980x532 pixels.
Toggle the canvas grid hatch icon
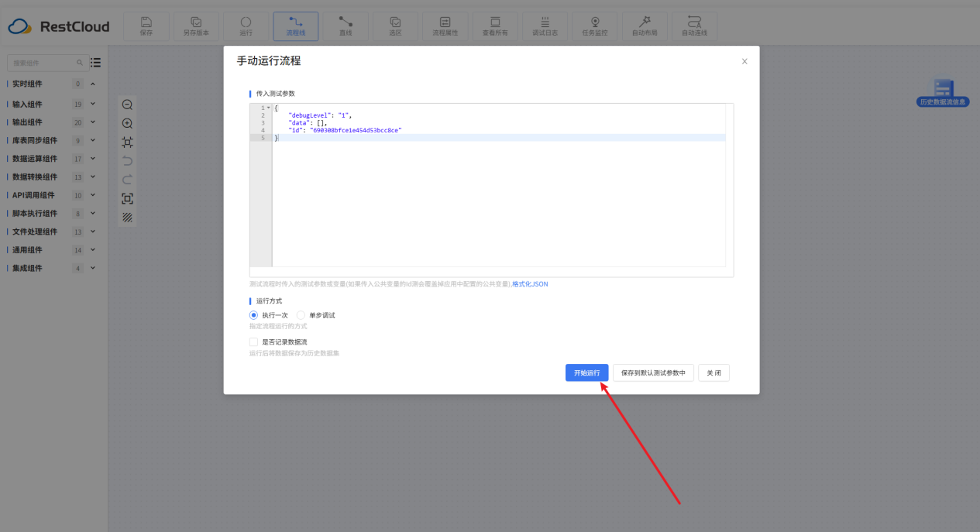point(128,218)
